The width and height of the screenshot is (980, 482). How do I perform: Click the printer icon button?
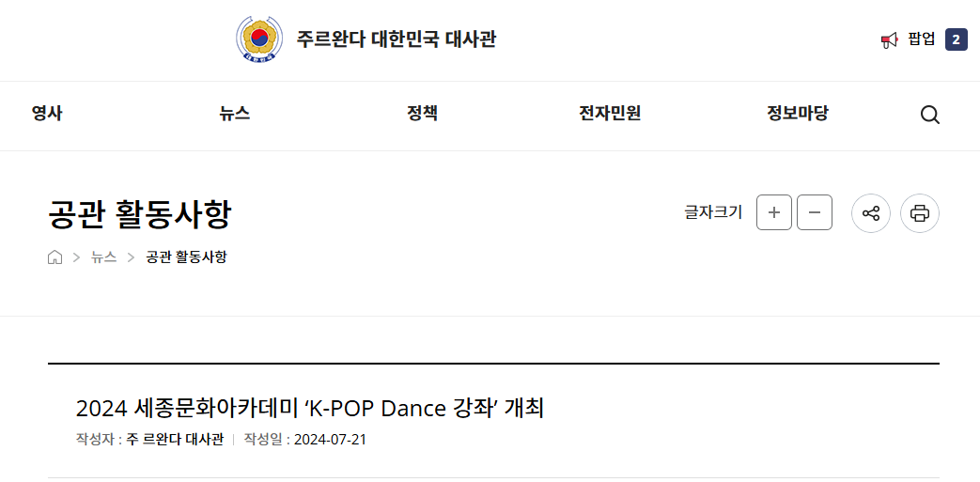[x=919, y=213]
